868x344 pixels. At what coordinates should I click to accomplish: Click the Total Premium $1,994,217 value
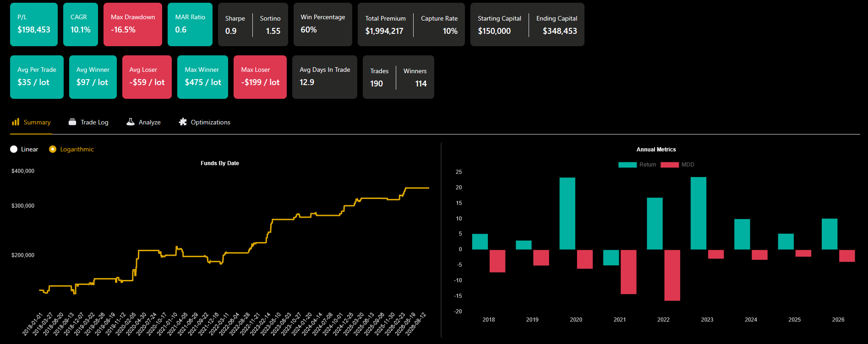(x=384, y=31)
